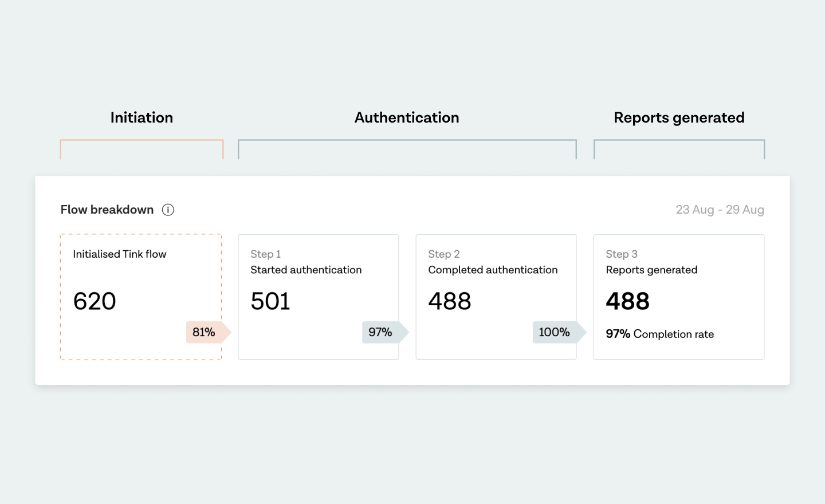Image resolution: width=825 pixels, height=504 pixels.
Task: Select the 488 Completed authentication value
Action: 450,301
